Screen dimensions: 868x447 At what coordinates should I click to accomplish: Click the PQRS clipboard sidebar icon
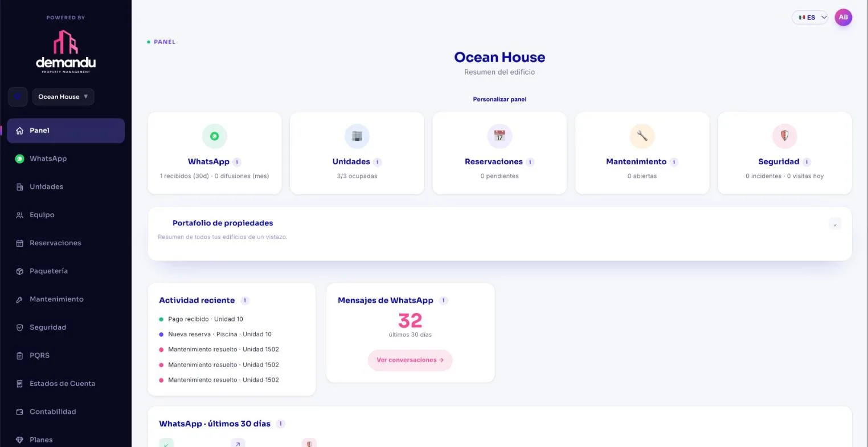pyautogui.click(x=19, y=356)
